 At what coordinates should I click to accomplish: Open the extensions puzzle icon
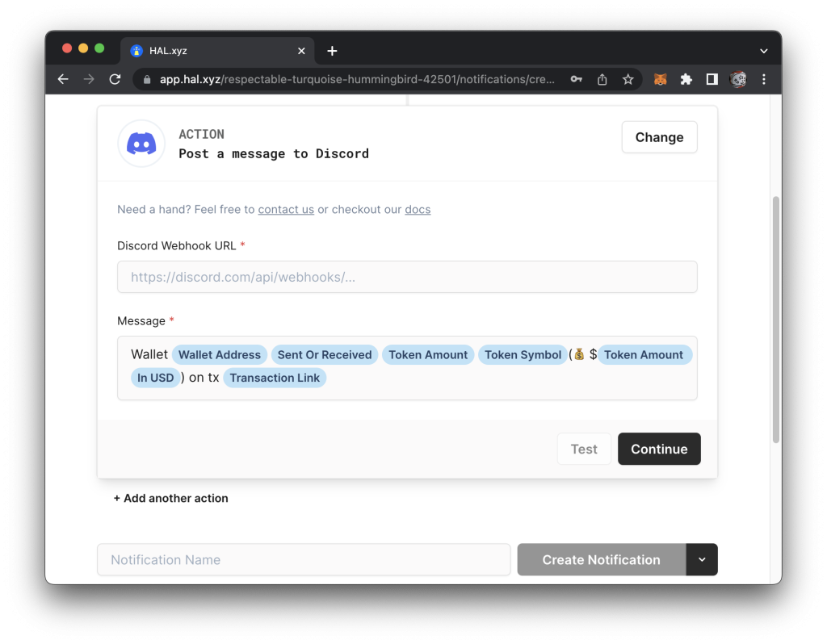pos(686,79)
